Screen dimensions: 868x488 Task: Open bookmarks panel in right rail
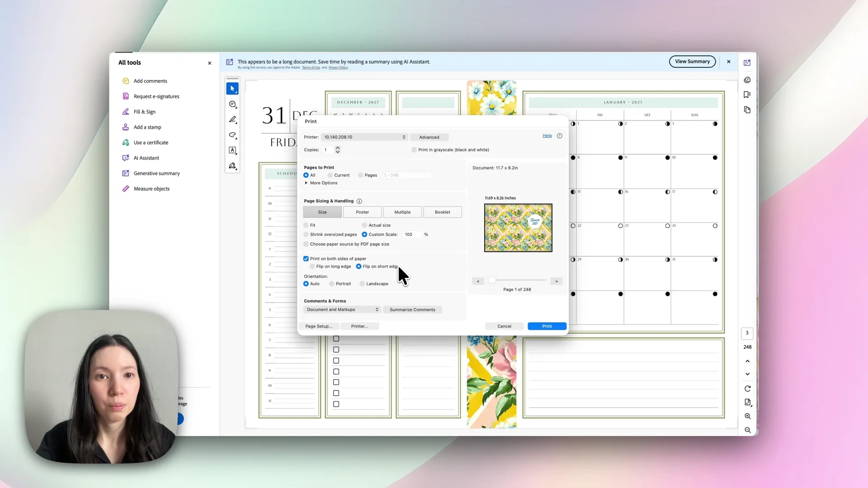pos(747,95)
